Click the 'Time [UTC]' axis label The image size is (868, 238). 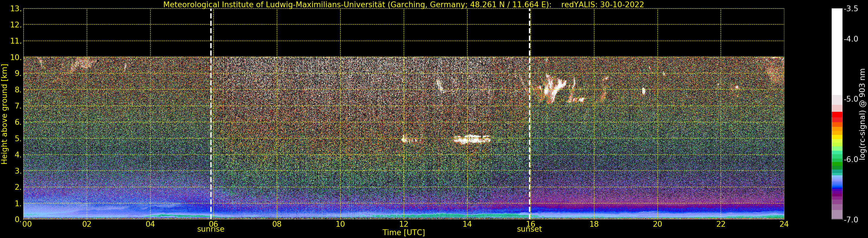click(x=404, y=233)
